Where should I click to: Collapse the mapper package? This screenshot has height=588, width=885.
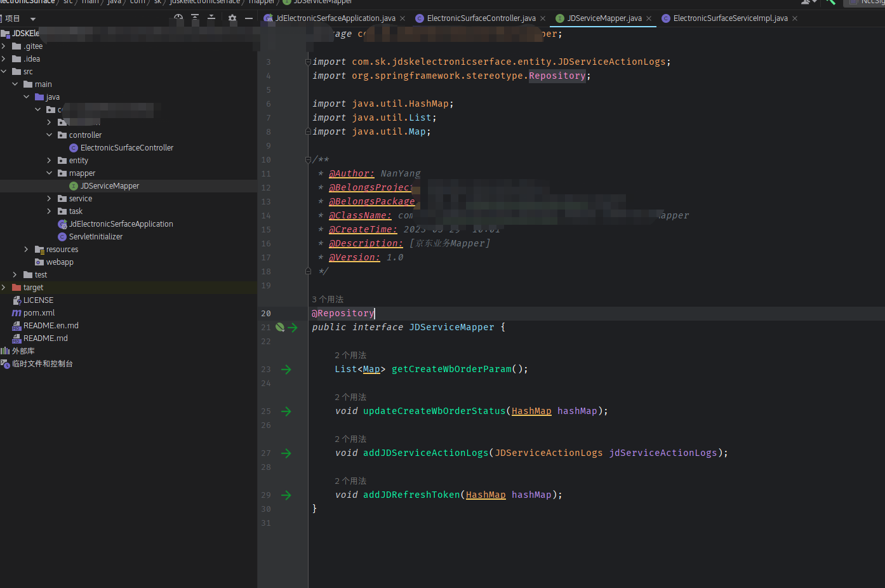pyautogui.click(x=50, y=173)
